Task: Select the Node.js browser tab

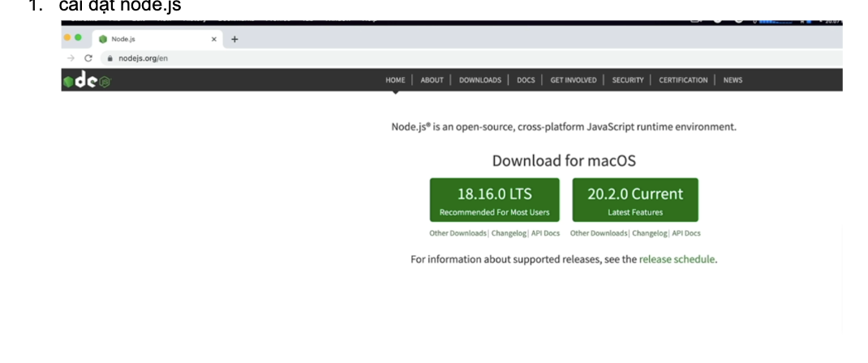Action: (157, 39)
